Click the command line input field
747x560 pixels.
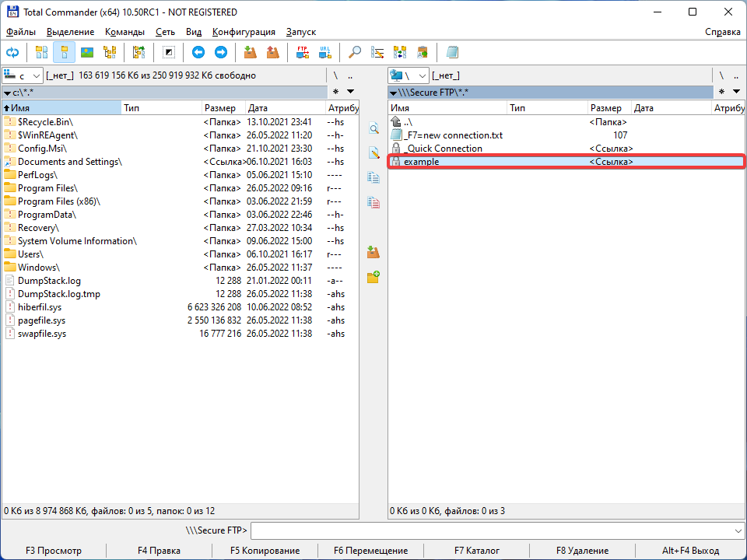coord(490,530)
